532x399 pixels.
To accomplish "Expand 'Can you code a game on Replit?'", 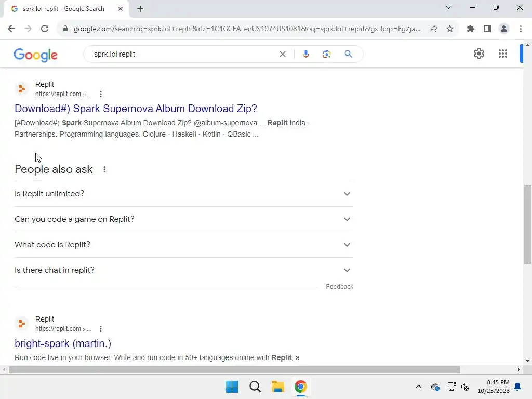I will 184,219.
